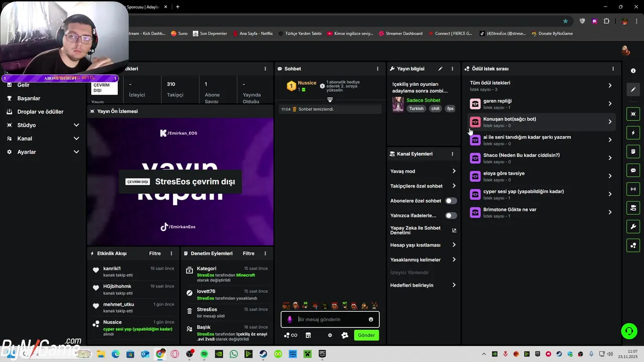Open Steam from the taskbar
Viewport: 644px width, 362px height.
(263, 354)
